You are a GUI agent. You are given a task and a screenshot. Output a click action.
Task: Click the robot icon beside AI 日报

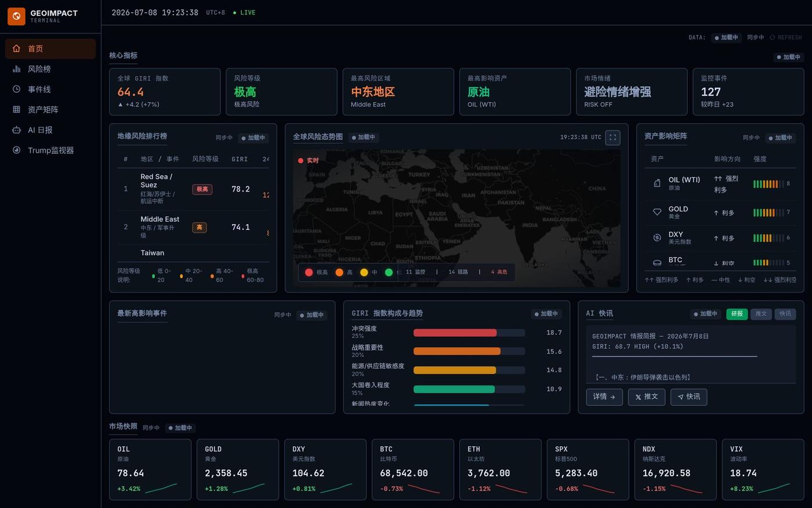tap(16, 130)
